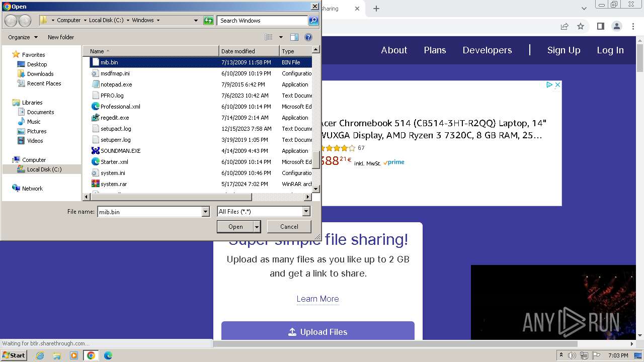Click the change view icon in dialog toolbar

[x=269, y=37]
